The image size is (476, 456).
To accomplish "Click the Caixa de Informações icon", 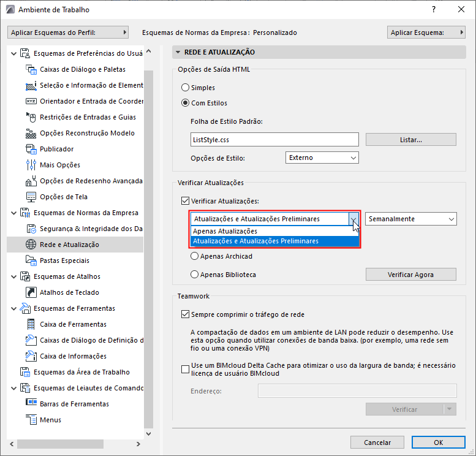I will pyautogui.click(x=31, y=356).
